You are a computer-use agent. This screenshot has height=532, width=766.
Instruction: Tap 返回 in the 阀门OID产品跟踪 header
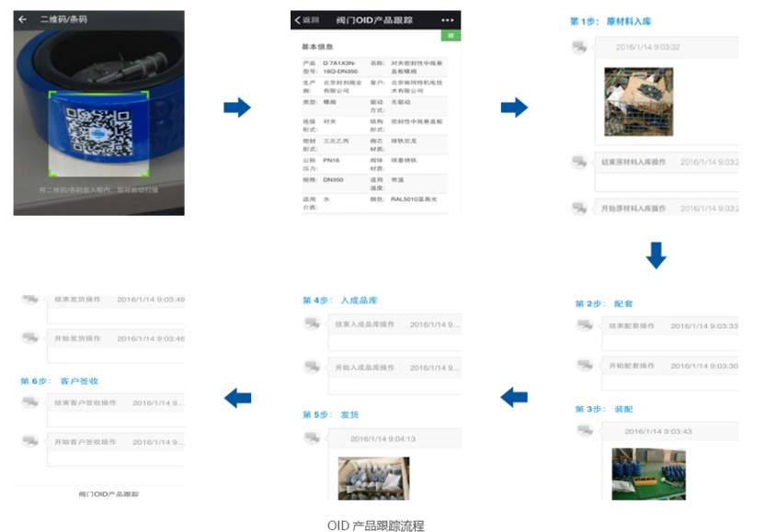click(x=307, y=20)
